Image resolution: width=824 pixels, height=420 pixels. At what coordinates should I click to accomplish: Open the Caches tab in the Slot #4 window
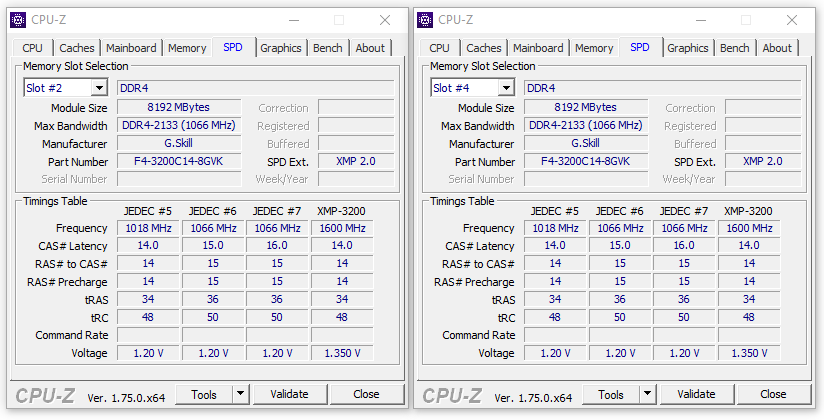click(x=483, y=48)
